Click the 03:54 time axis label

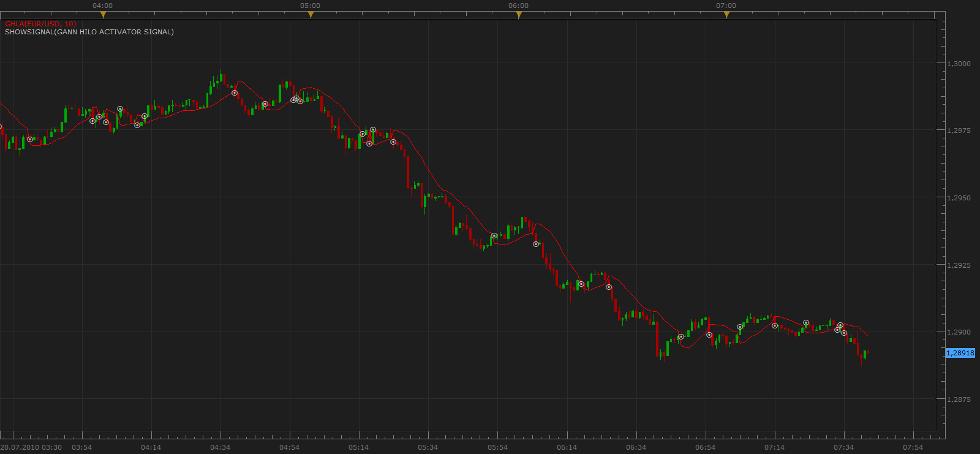click(x=82, y=447)
